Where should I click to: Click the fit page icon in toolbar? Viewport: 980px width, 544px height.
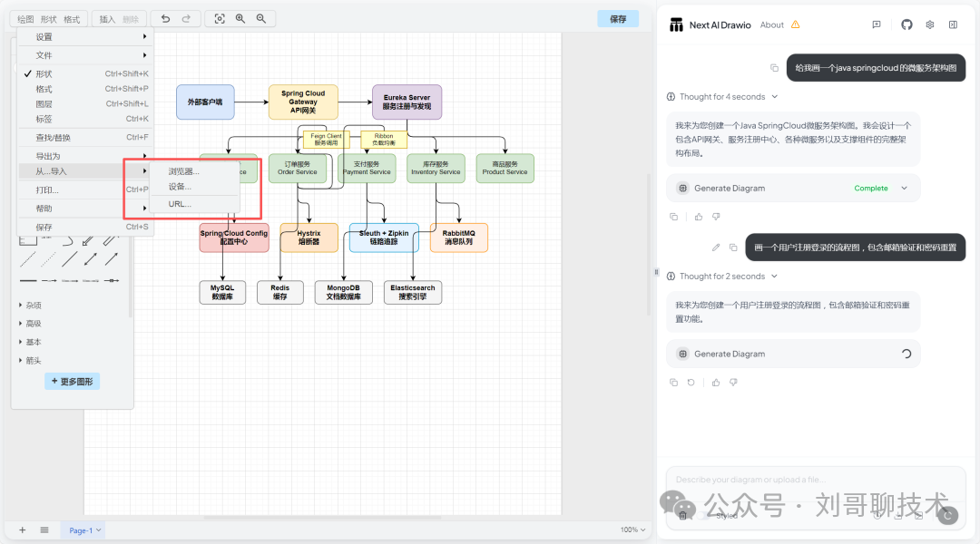coord(220,19)
